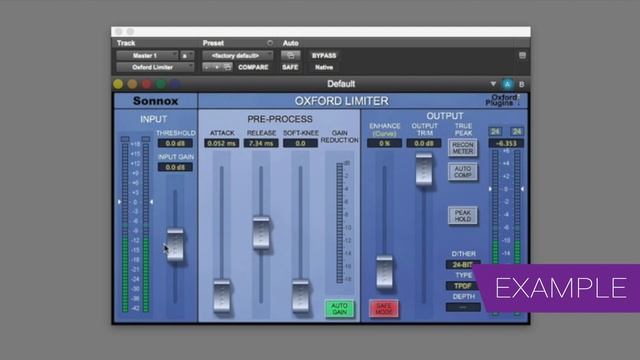Click the enhance value field 0 %

(x=384, y=143)
